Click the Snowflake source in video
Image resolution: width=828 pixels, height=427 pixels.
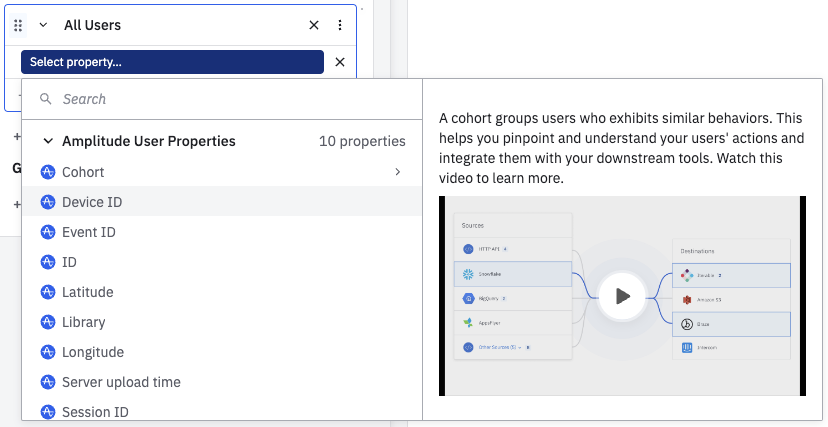click(x=513, y=274)
